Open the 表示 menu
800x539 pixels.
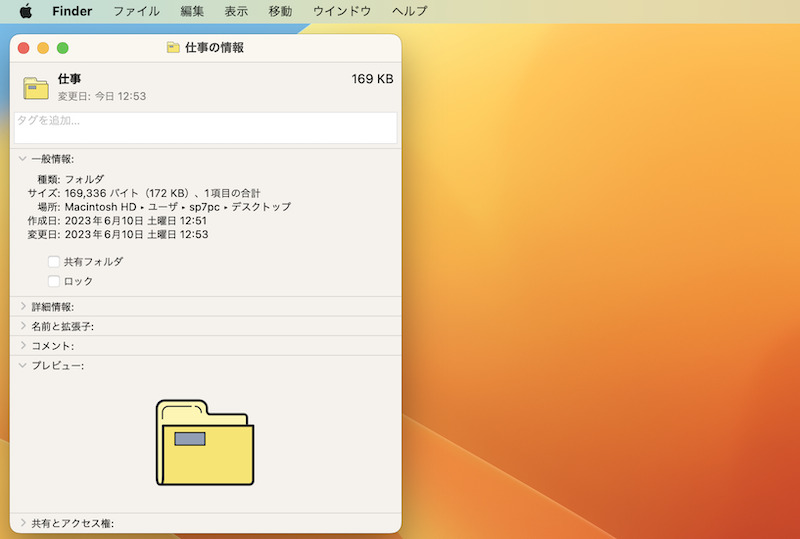(236, 11)
